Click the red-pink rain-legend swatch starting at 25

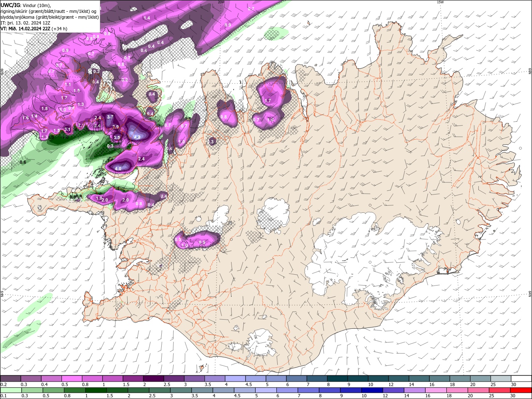point(500,390)
